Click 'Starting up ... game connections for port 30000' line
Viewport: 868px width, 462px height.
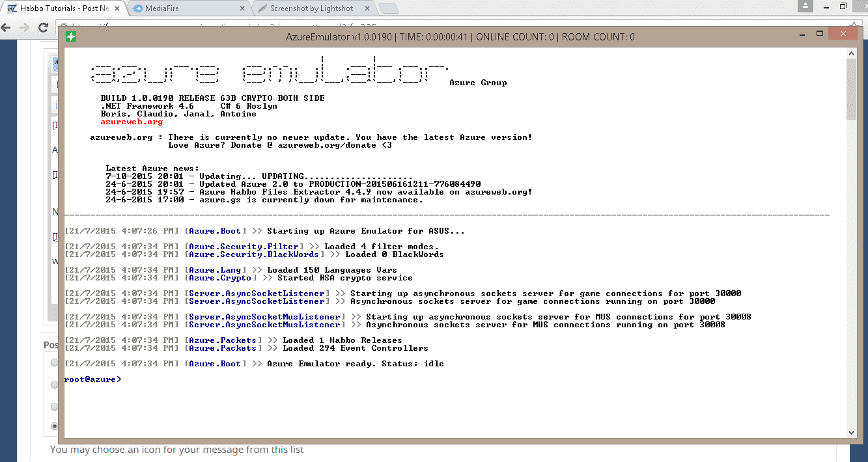click(402, 293)
